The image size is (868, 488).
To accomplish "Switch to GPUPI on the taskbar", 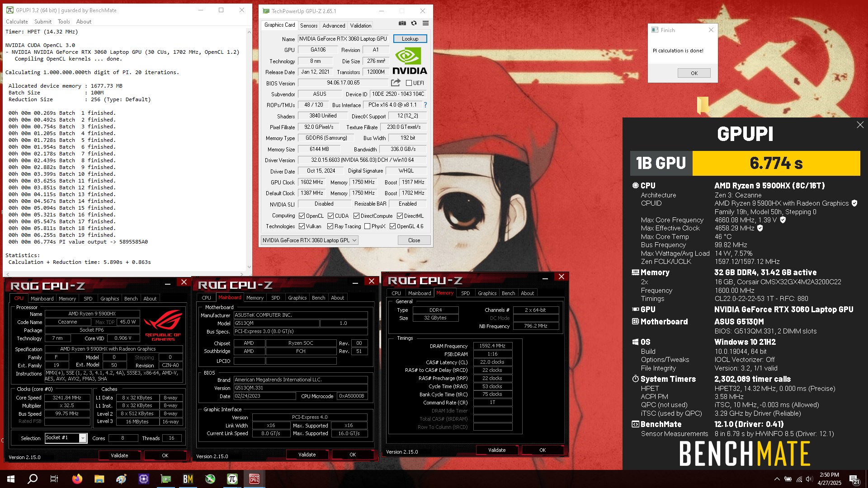I will [232, 479].
